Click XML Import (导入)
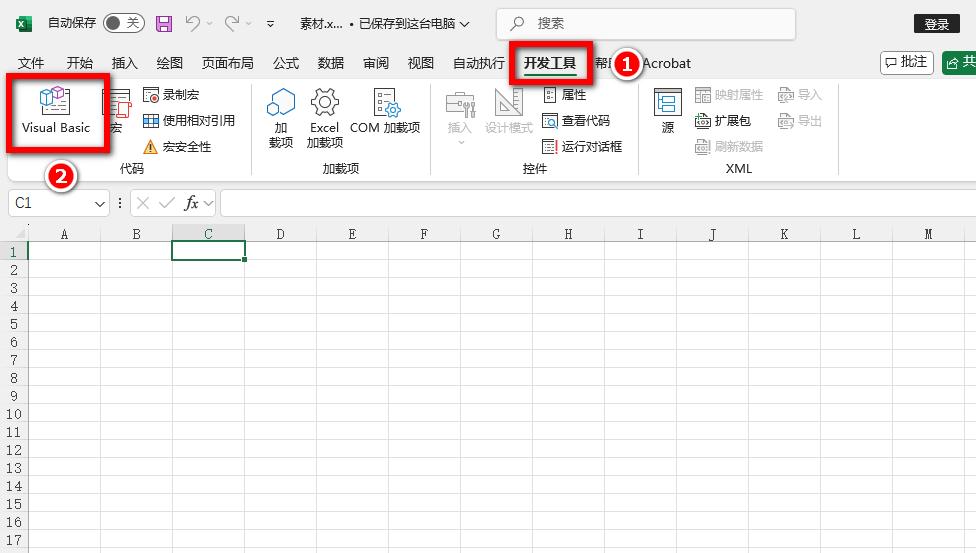 (x=800, y=95)
